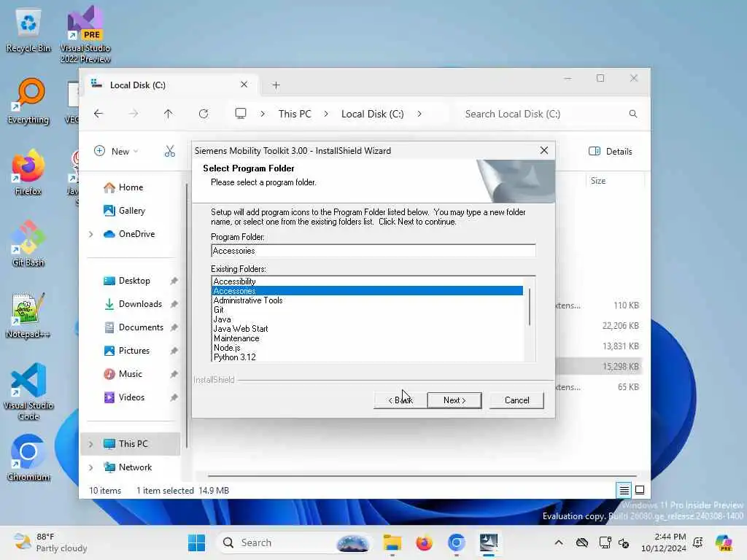
Task: Open Copilot Preview icon in the taskbar corner
Action: [x=723, y=542]
